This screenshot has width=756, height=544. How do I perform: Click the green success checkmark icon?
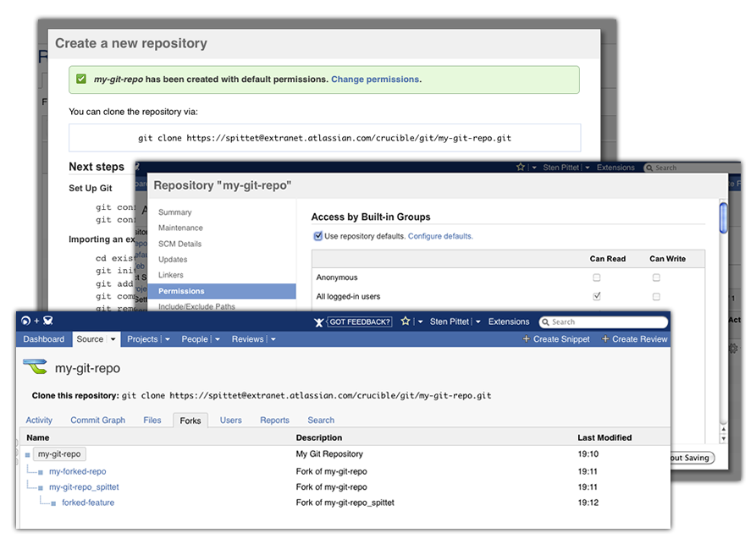pos(81,80)
